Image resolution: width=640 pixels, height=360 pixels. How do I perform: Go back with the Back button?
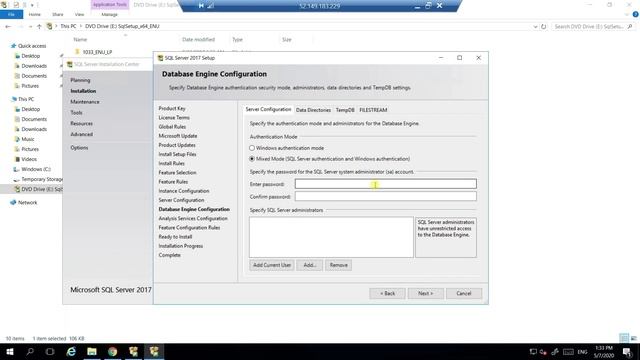387,293
